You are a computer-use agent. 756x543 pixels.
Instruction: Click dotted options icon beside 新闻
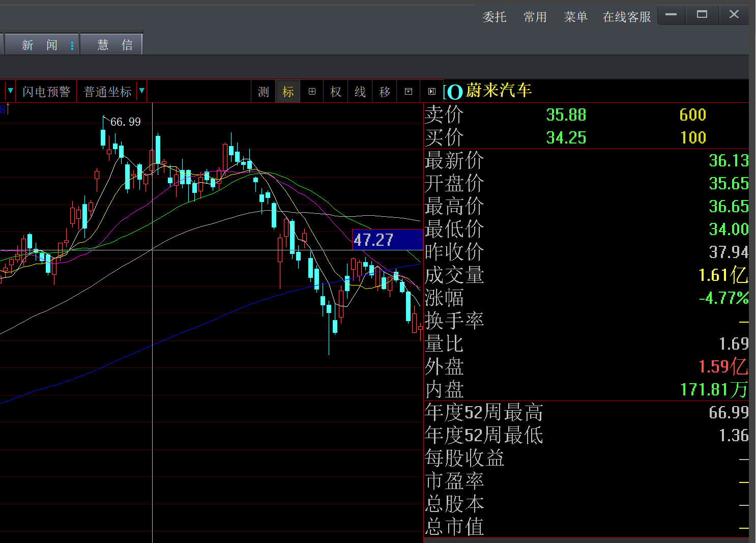coord(72,45)
